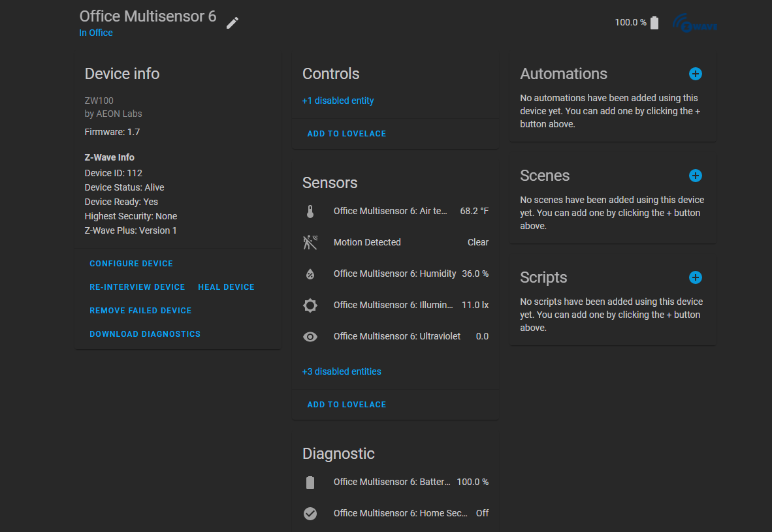
Task: Download diagnostics for this device
Action: [145, 334]
